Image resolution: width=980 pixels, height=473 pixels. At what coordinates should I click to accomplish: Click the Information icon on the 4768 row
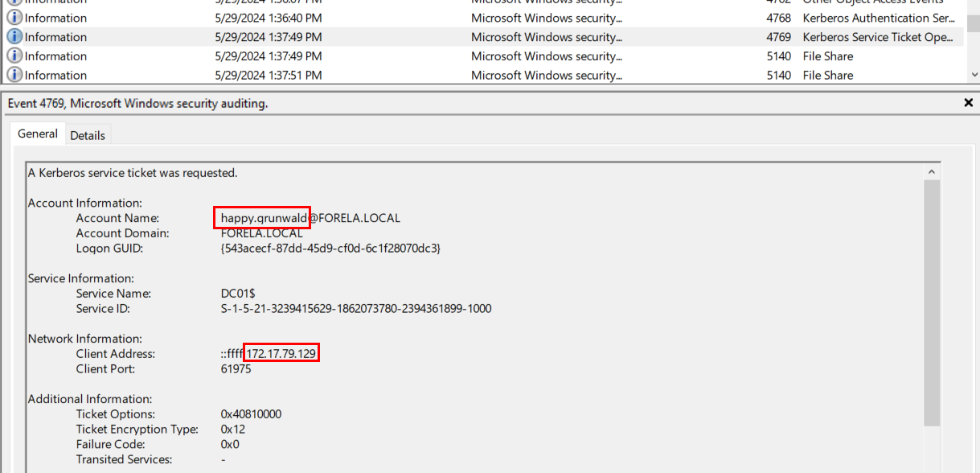coord(14,18)
